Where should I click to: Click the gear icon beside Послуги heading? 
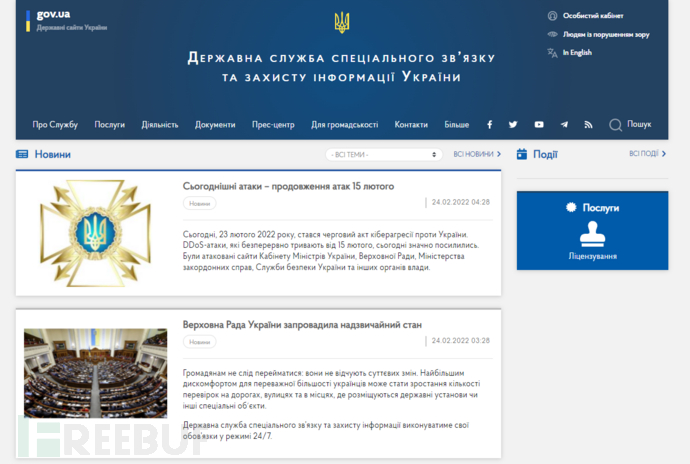pyautogui.click(x=571, y=207)
